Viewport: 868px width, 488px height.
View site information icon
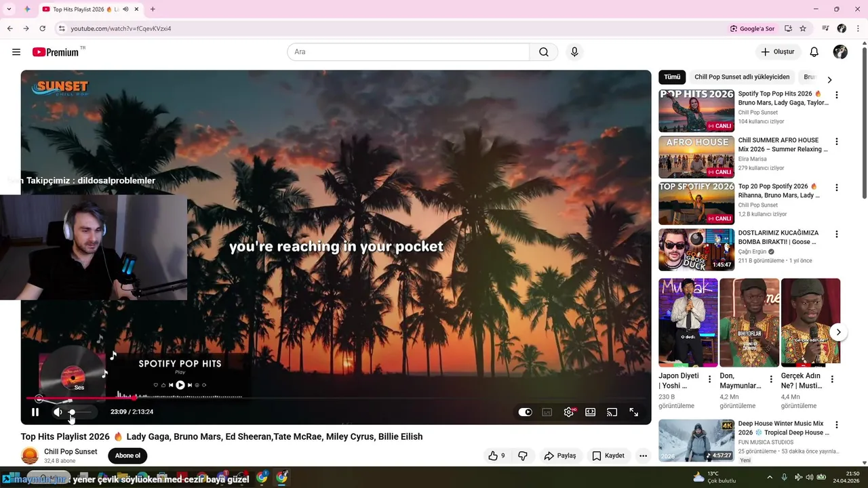(x=61, y=28)
